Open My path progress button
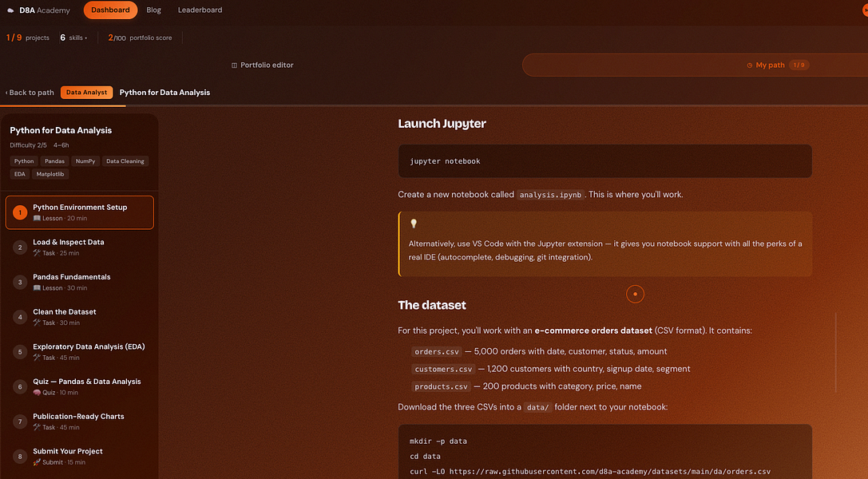Image resolution: width=868 pixels, height=479 pixels. [778, 65]
